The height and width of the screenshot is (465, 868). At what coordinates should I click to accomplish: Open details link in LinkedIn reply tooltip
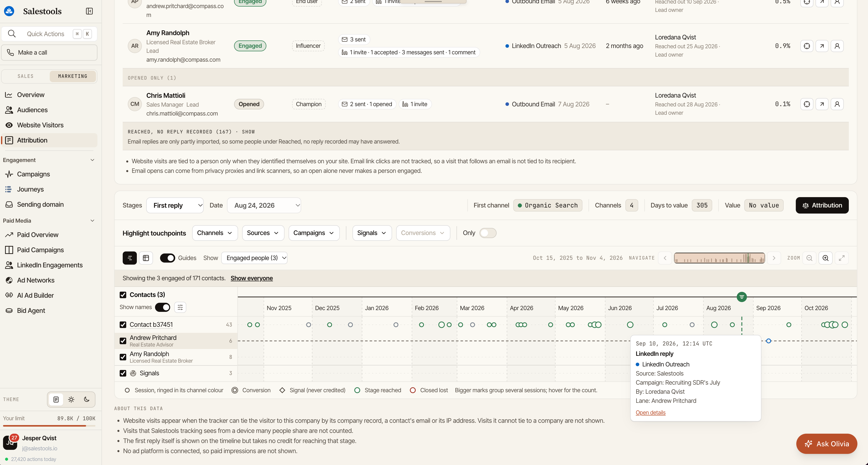tap(650, 413)
